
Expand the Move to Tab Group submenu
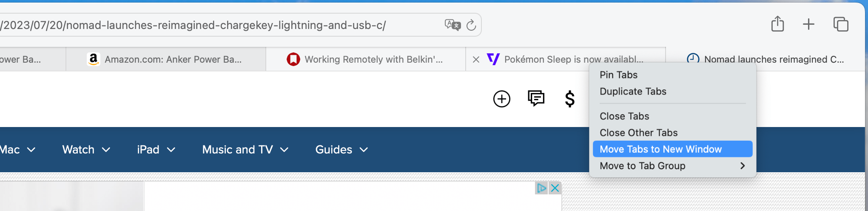(672, 166)
